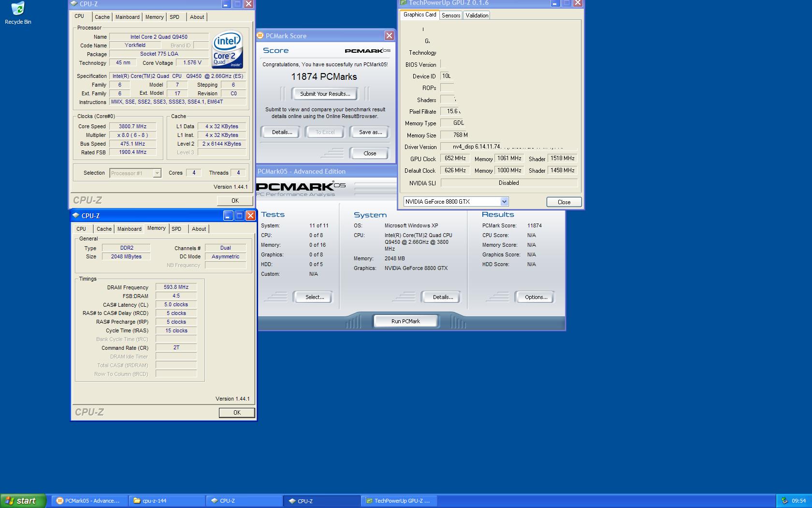Minimize the lower CPU-Z window
Screen dimensions: 812x508
pos(228,215)
